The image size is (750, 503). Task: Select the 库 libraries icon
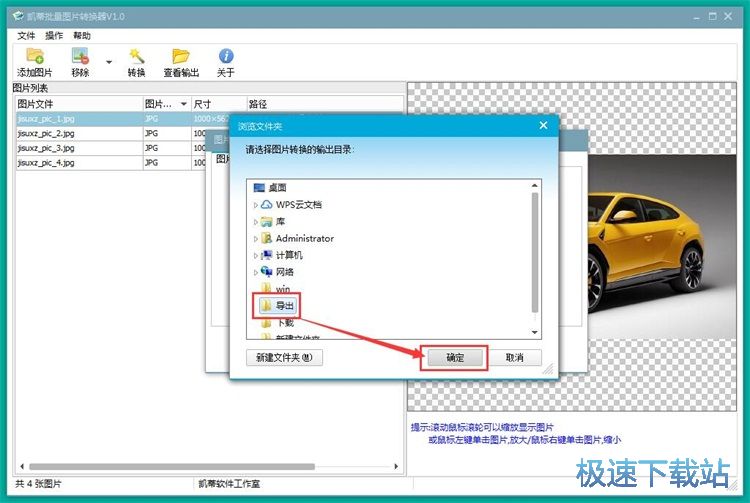pos(266,221)
